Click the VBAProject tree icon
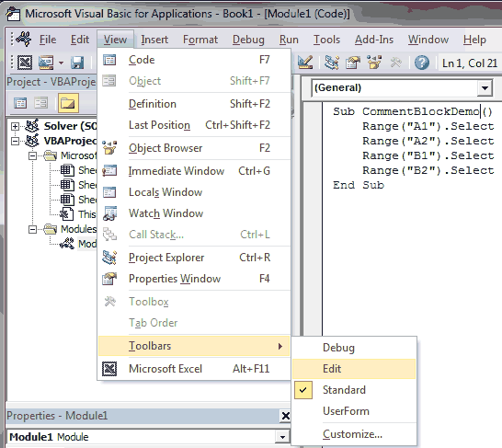This screenshot has width=502, height=448. (x=32, y=141)
